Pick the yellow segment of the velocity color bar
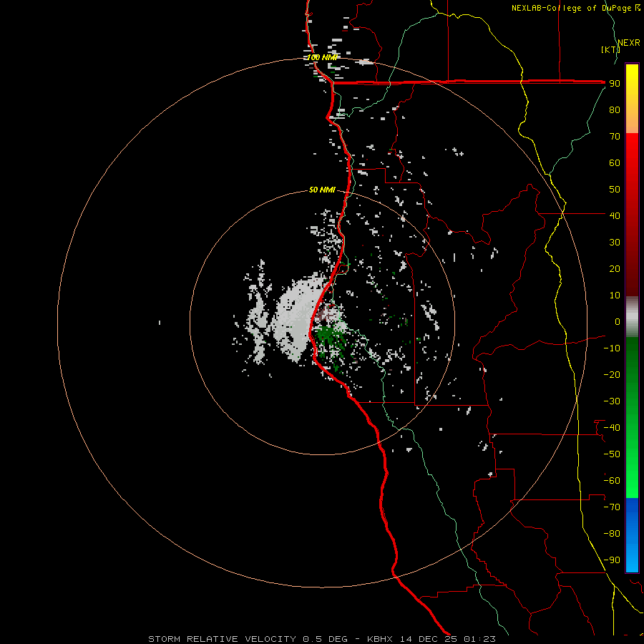This screenshot has height=644, width=644. 632,80
